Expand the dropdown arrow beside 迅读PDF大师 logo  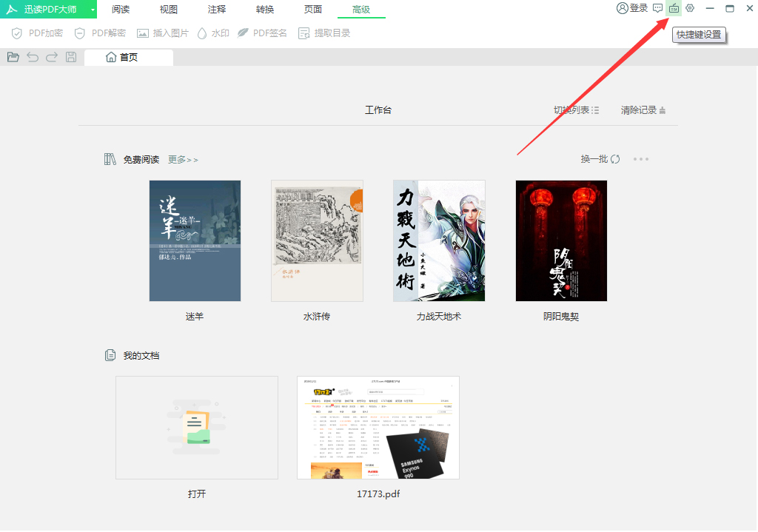pyautogui.click(x=94, y=10)
